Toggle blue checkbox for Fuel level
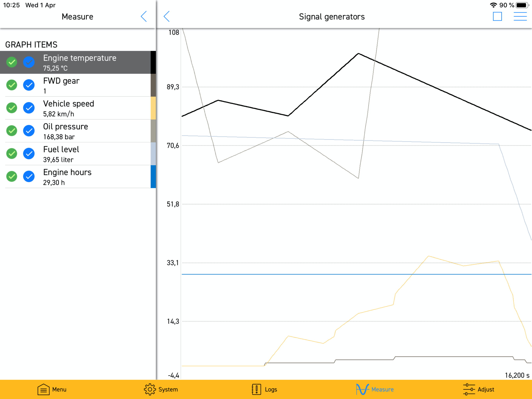The height and width of the screenshot is (399, 532). point(29,154)
